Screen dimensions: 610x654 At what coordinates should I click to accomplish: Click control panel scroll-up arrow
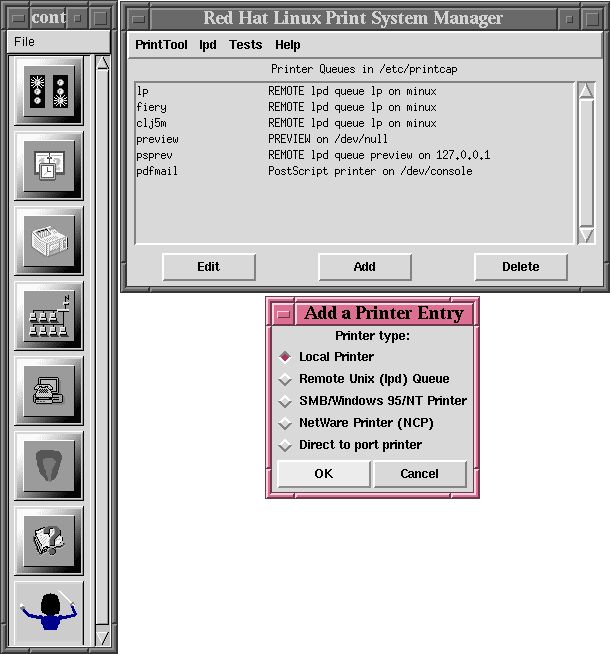103,63
